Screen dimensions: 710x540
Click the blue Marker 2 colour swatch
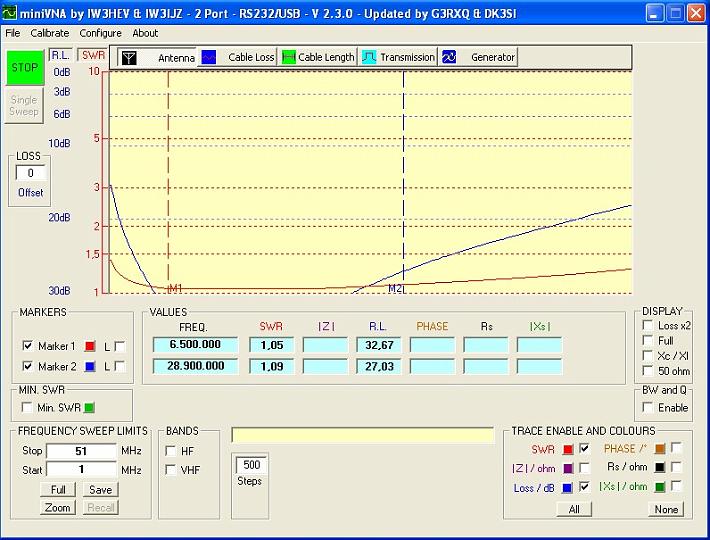tap(90, 366)
